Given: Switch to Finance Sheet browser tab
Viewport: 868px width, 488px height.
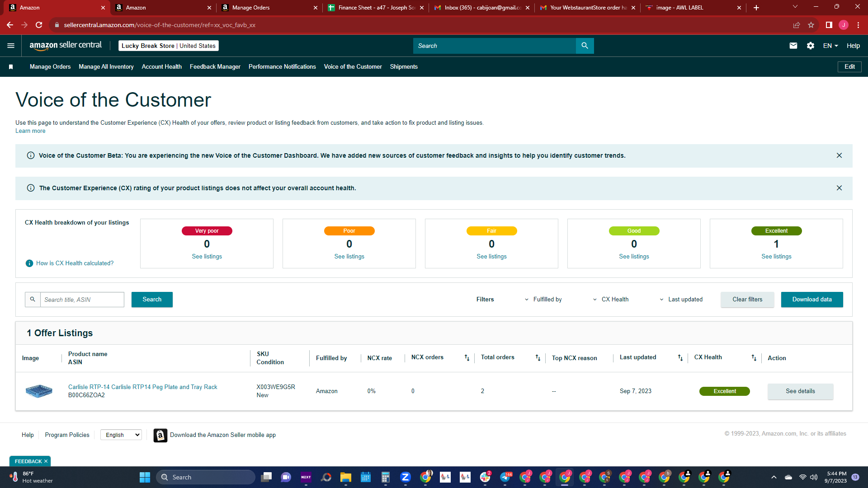Looking at the screenshot, I should point(375,8).
